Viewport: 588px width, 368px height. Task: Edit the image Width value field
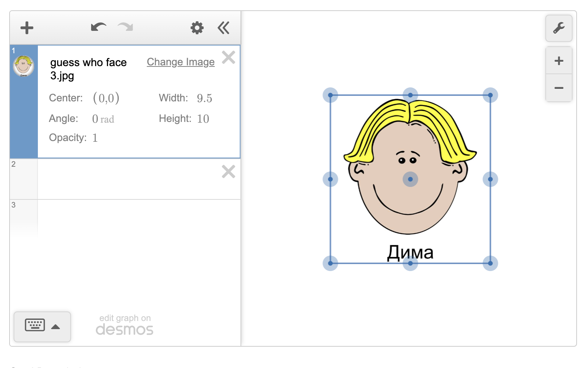coord(204,98)
